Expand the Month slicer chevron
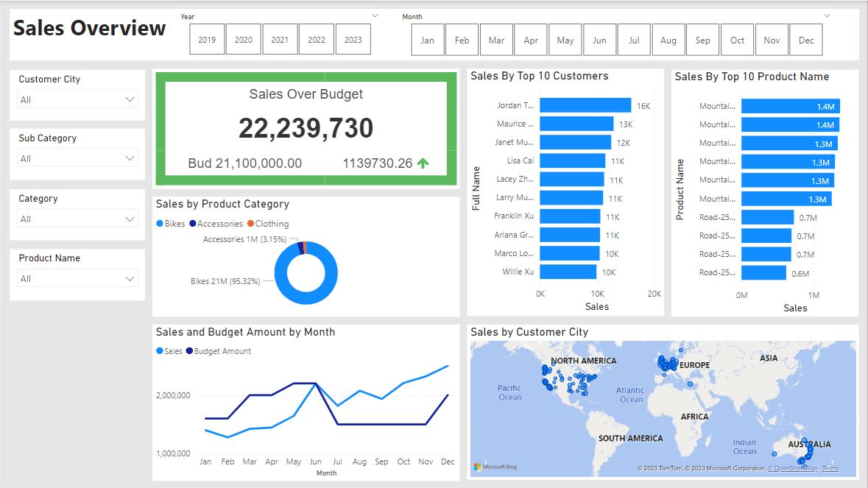This screenshot has width=868, height=488. tap(827, 15)
